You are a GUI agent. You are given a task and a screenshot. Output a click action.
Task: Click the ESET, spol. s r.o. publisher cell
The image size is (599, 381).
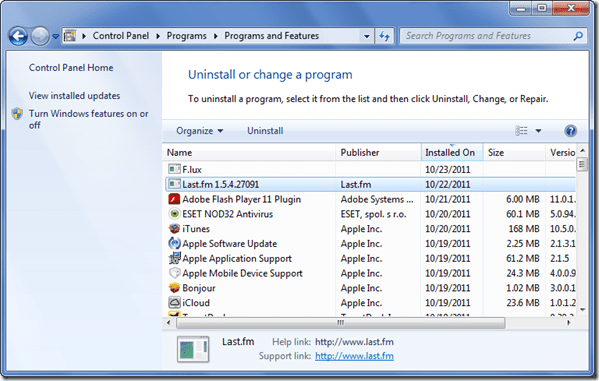373,214
